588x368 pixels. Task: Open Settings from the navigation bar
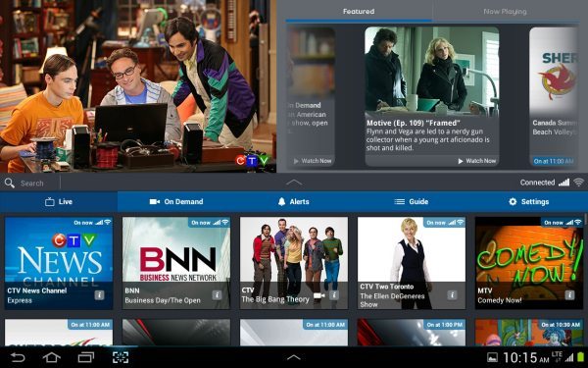click(x=528, y=201)
